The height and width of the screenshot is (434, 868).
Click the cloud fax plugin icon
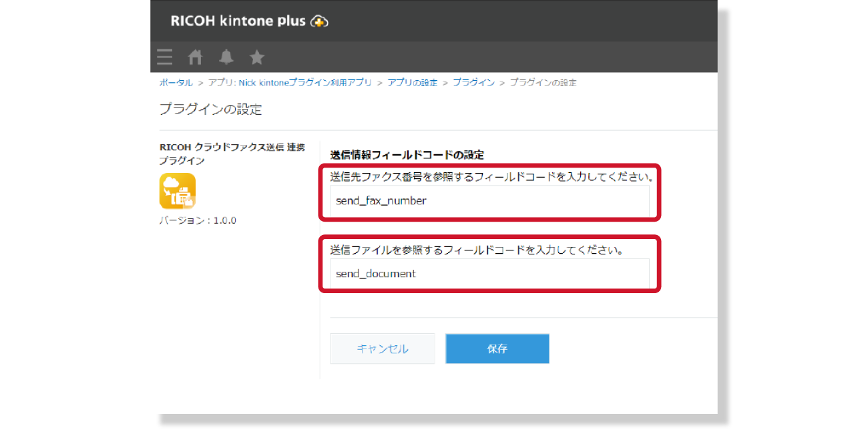177,192
